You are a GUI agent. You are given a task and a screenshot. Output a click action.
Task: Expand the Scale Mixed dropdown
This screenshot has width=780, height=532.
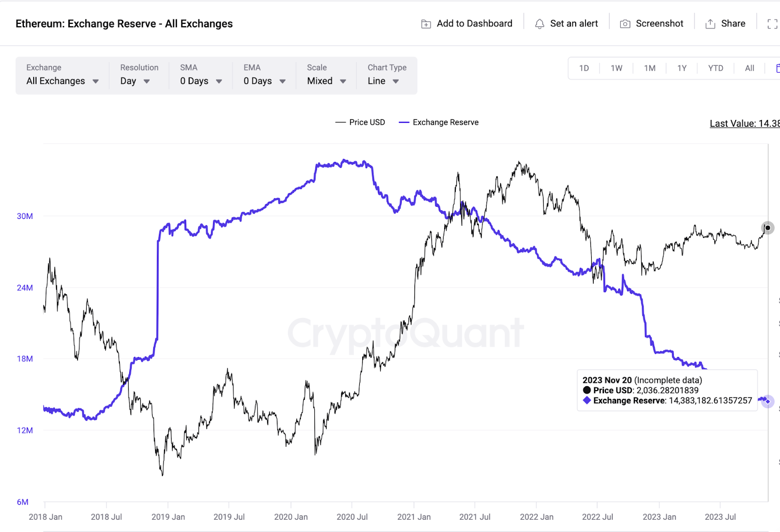(x=326, y=81)
